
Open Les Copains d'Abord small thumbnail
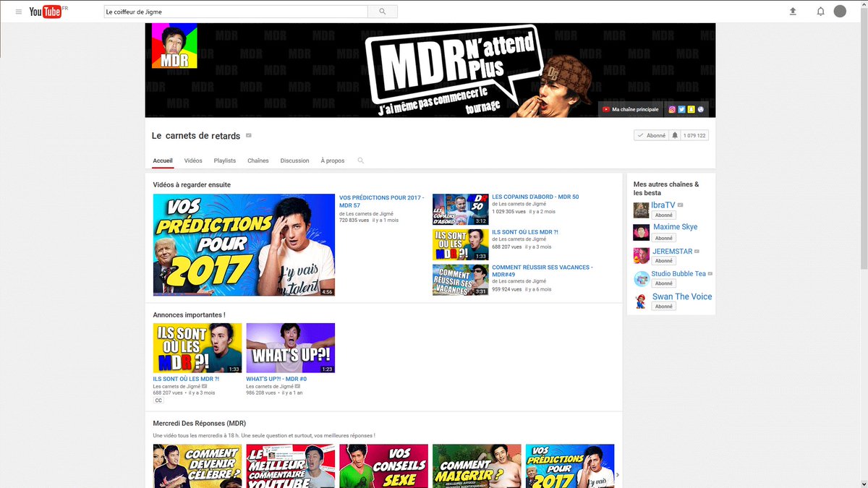coord(460,209)
